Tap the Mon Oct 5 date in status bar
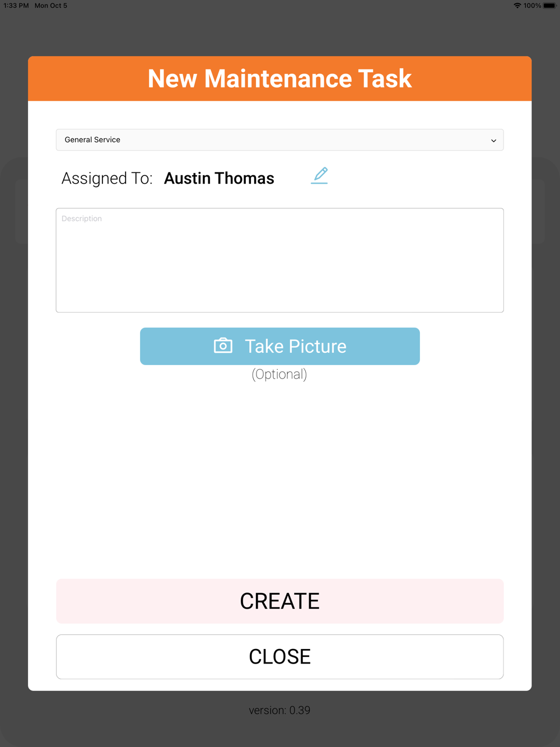 [51, 6]
